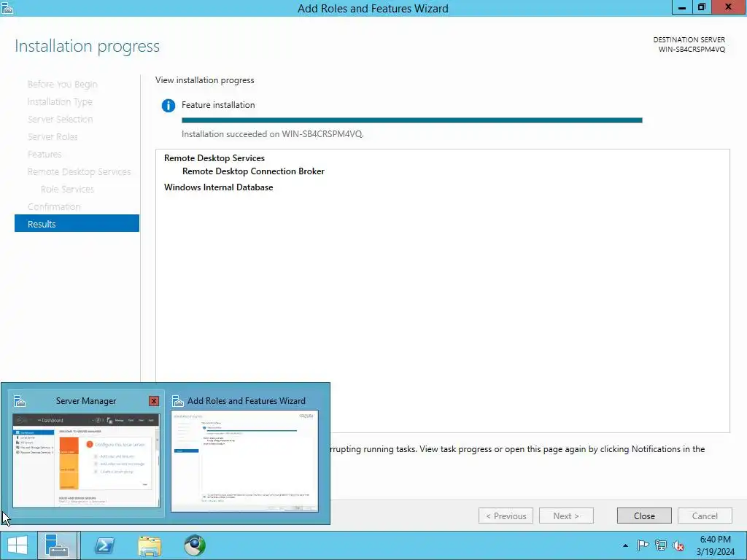Click the Server Manager preview title icon
This screenshot has height=560, width=747.
click(x=20, y=401)
